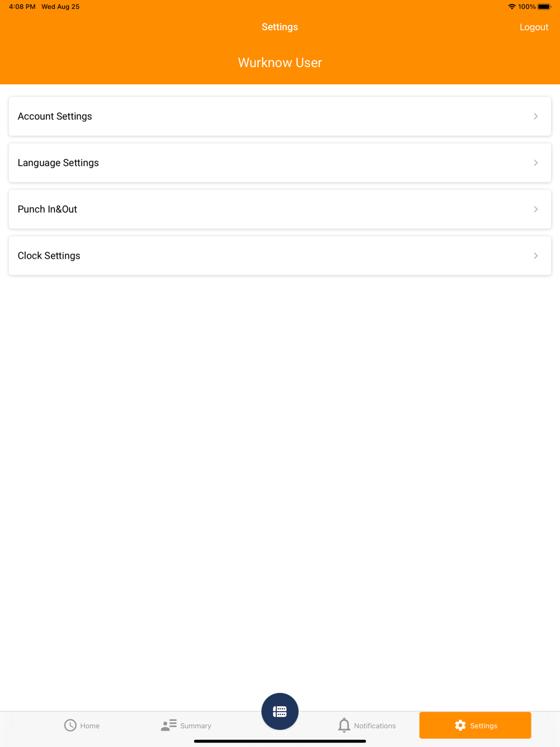Image resolution: width=560 pixels, height=747 pixels.
Task: Open Language Settings row
Action: (280, 163)
